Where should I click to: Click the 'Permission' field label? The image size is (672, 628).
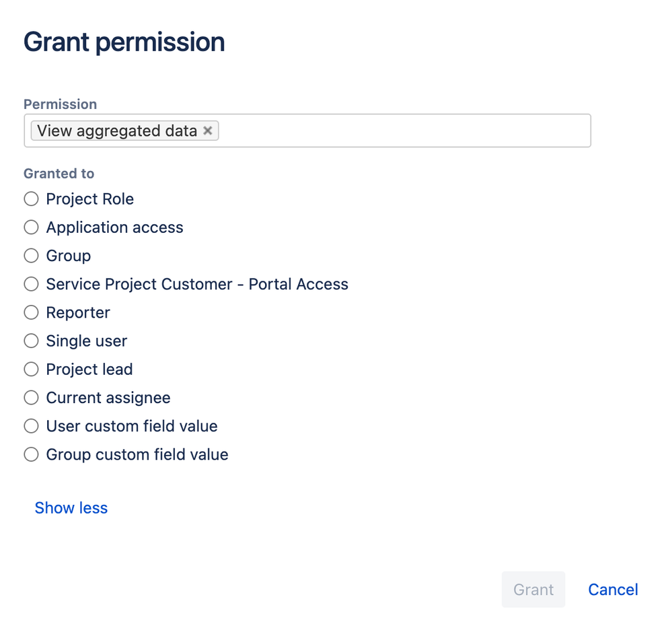pos(61,104)
